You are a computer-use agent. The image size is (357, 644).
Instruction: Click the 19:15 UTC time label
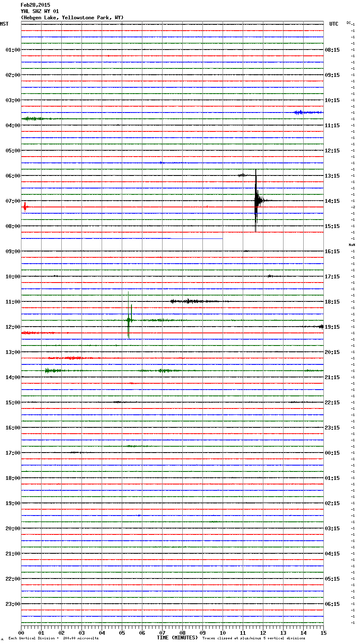(x=332, y=327)
